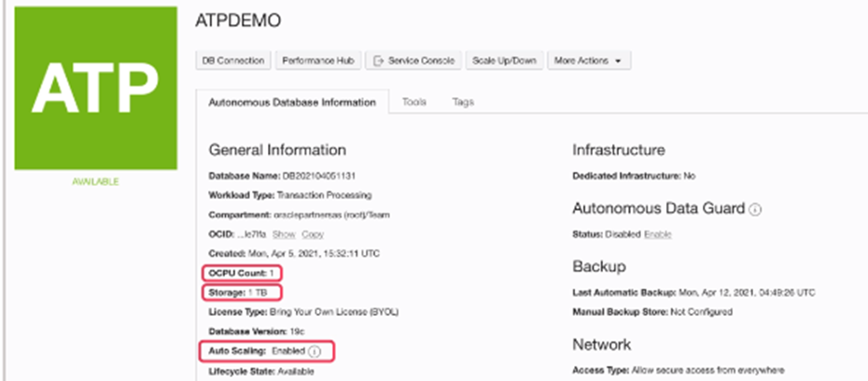The width and height of the screenshot is (868, 381).
Task: Expand the More Actions dropdown
Action: [589, 61]
